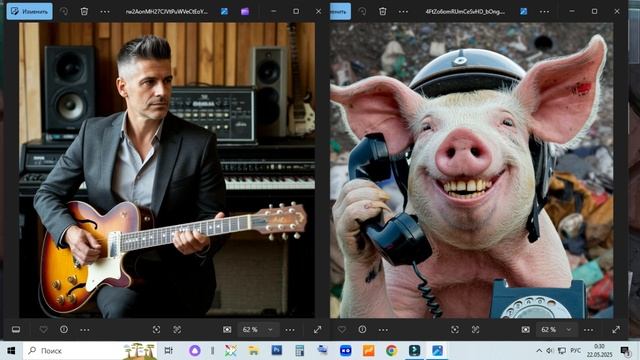The image size is (640, 360).
Task: Open the 62 % zoom dropdown in right window
Action: click(x=557, y=329)
